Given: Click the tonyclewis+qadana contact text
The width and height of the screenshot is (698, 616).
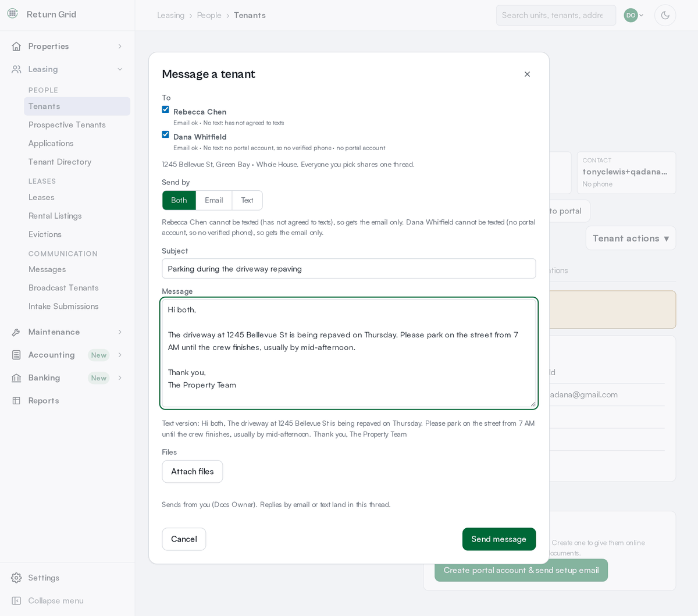Looking at the screenshot, I should 625,172.
